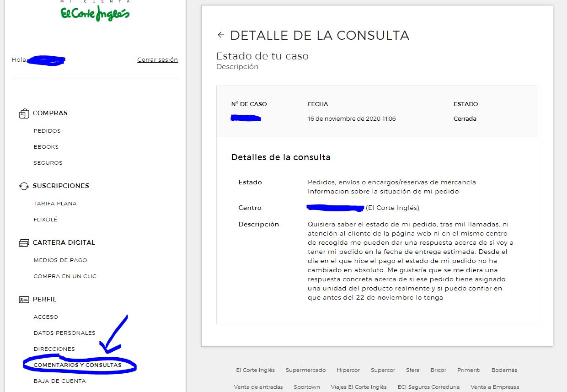
Task: Go to Direcciones
Action: click(x=54, y=349)
